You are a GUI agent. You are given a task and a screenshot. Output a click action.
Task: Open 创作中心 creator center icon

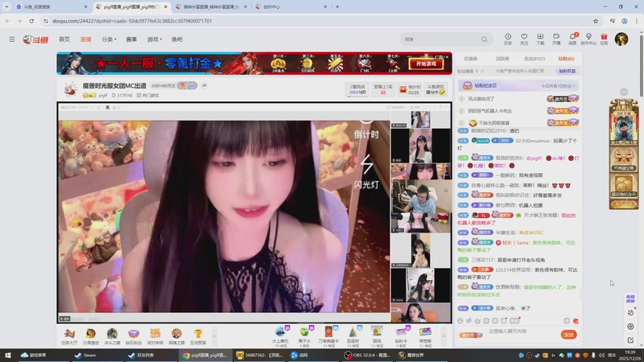[588, 39]
